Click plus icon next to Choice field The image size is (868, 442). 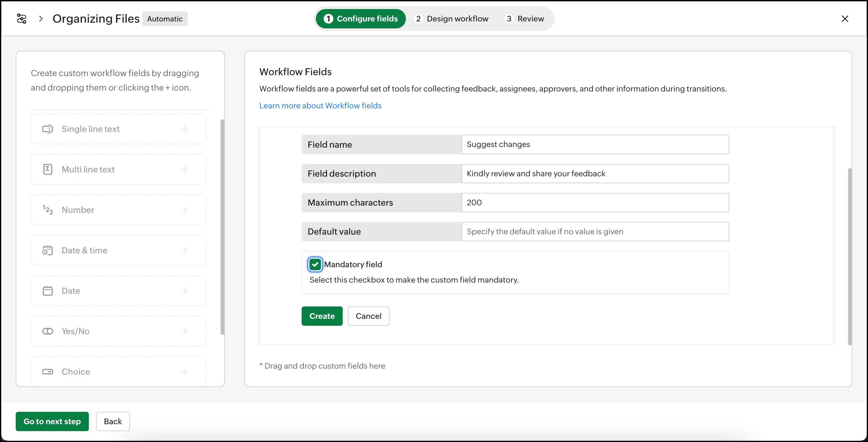[x=185, y=371]
